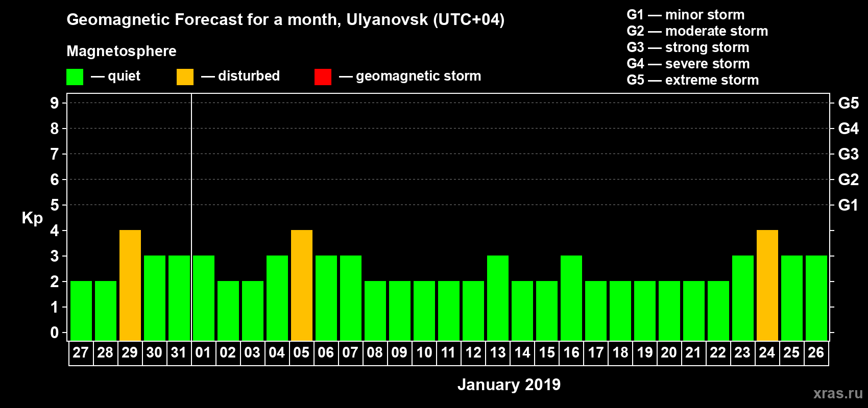Viewport: 868px width, 408px height.
Task: Select the orange bar for day 24
Action: (767, 286)
